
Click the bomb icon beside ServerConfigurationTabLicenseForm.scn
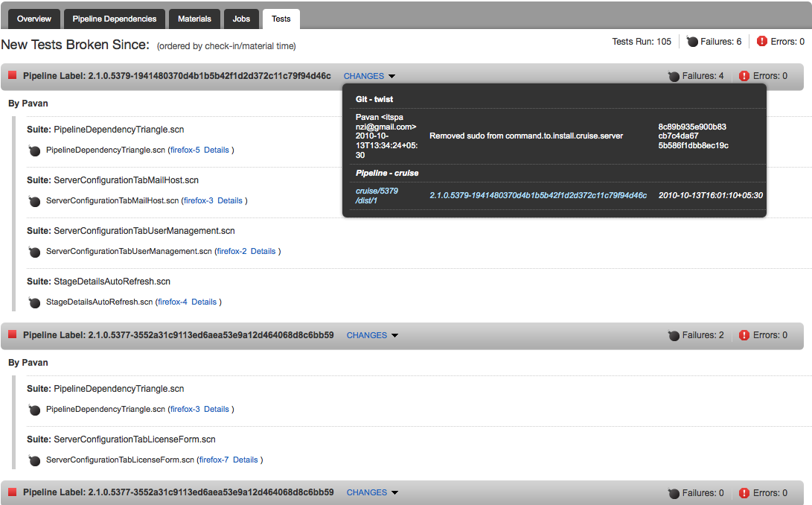point(34,460)
